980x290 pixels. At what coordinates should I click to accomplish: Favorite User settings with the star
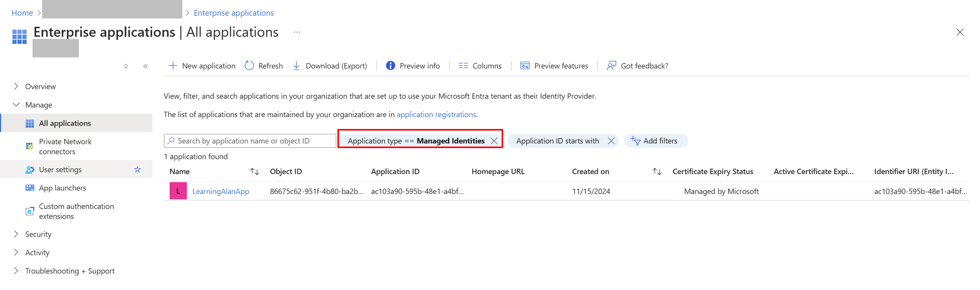[x=137, y=169]
